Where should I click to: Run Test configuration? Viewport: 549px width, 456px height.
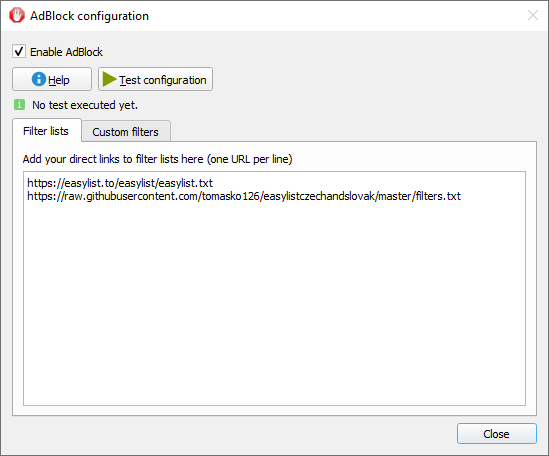click(155, 79)
